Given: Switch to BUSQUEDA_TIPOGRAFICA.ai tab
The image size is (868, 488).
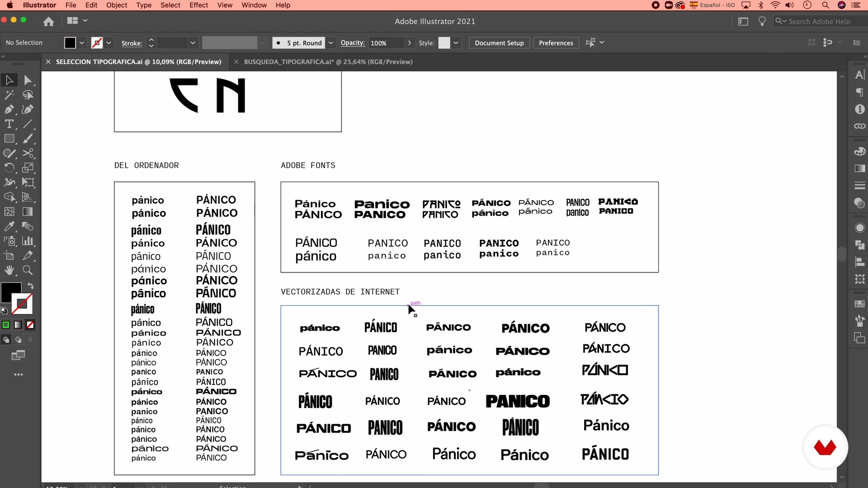Looking at the screenshot, I should pyautogui.click(x=328, y=62).
